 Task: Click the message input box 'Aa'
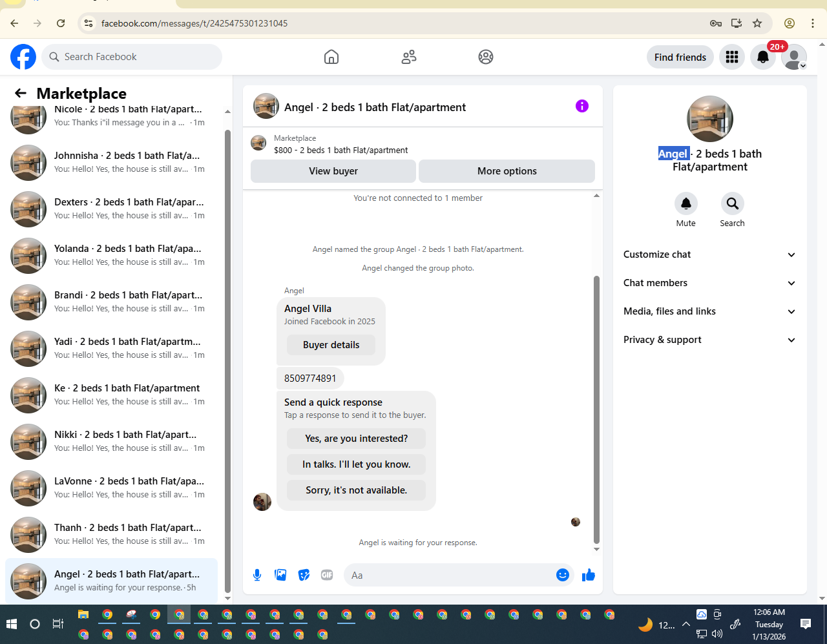tap(451, 575)
